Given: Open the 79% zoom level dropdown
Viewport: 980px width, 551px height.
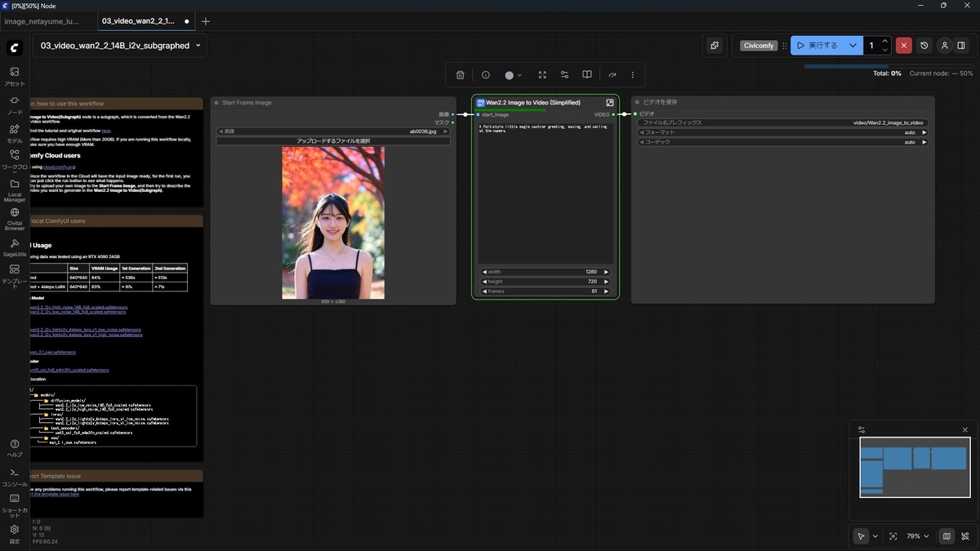Looking at the screenshot, I should (918, 536).
